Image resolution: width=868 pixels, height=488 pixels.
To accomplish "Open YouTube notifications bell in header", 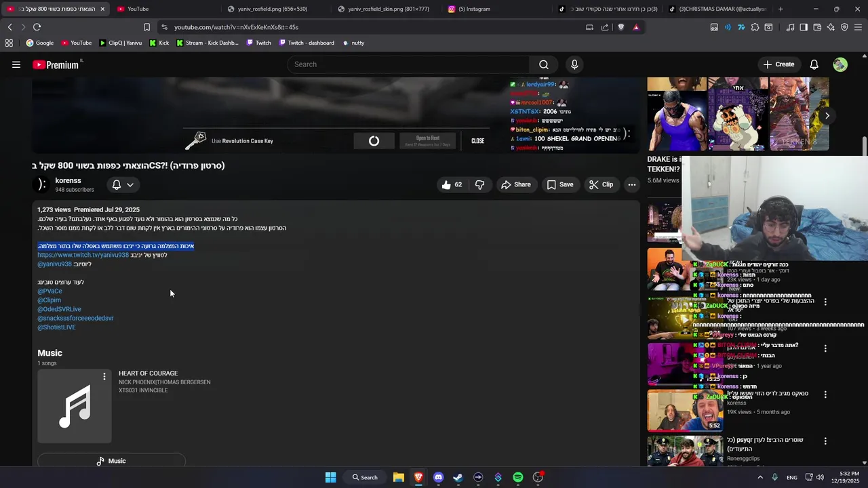I will 814,64.
